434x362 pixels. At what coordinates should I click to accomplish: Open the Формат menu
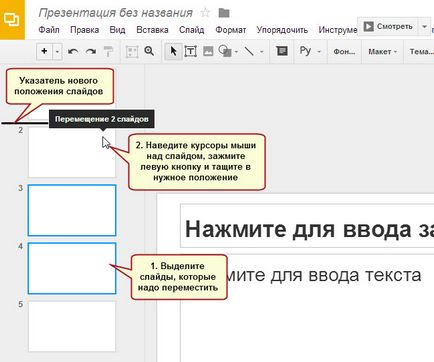(x=230, y=30)
